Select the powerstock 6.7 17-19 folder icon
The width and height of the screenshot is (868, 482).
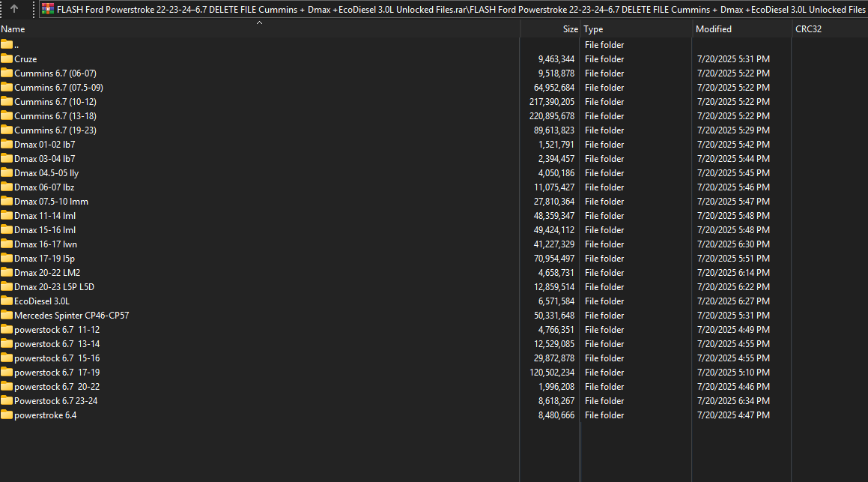coord(7,373)
